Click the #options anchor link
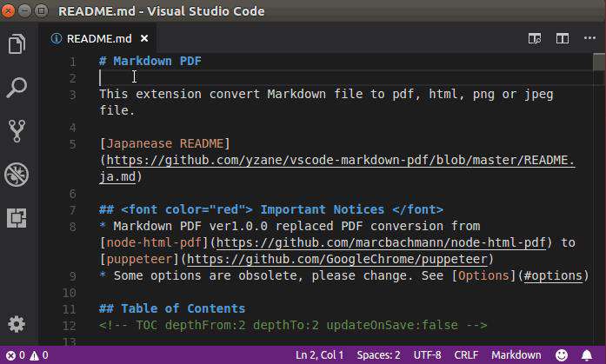The width and height of the screenshot is (606, 364). (553, 275)
